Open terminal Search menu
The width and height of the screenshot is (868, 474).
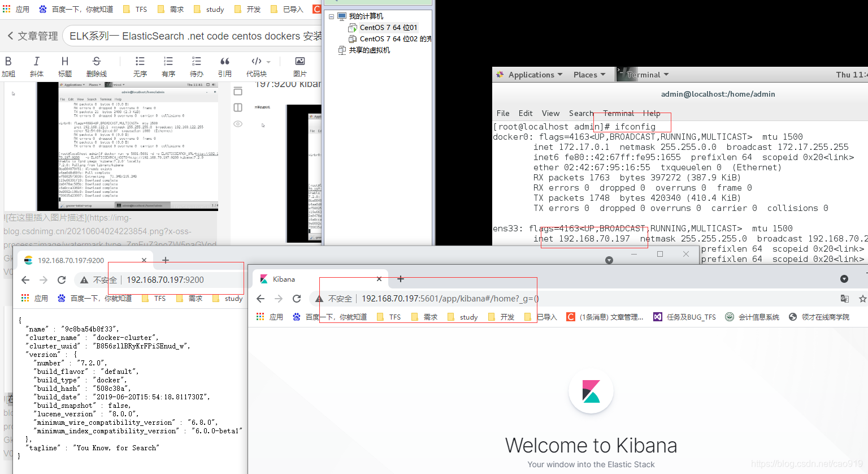click(x=581, y=113)
